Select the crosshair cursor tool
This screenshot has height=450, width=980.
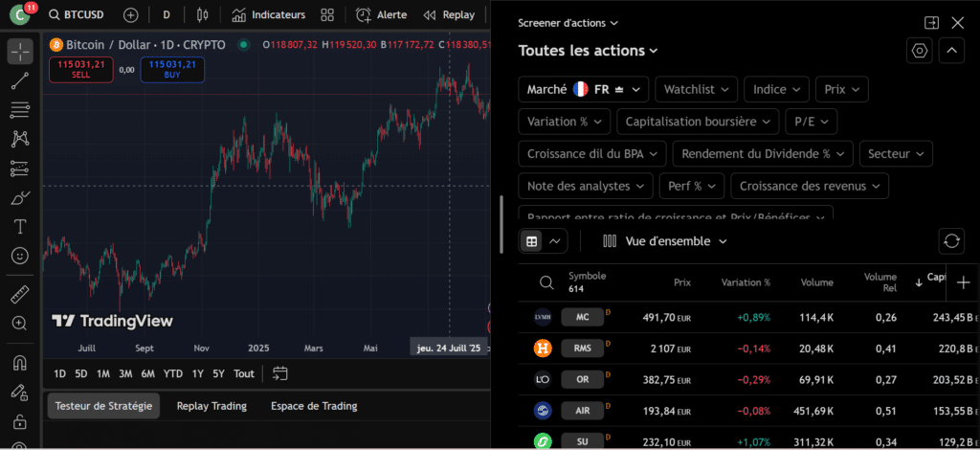click(20, 52)
